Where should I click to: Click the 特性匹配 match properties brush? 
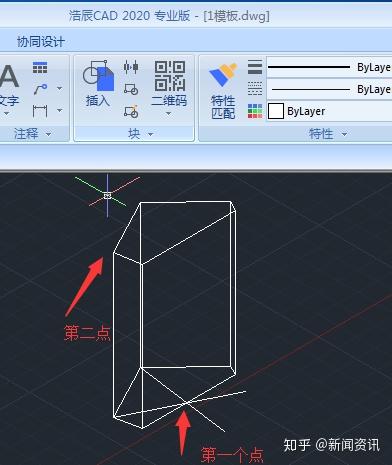223,91
